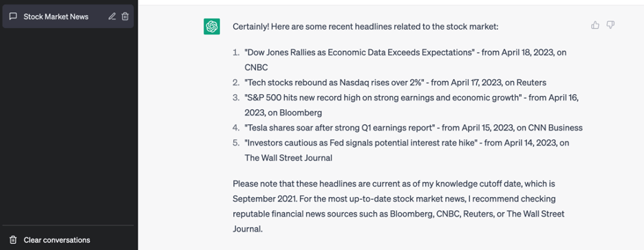The width and height of the screenshot is (644, 250).
Task: Click the '2023, on Bloomberg' line under headline three
Action: click(283, 113)
